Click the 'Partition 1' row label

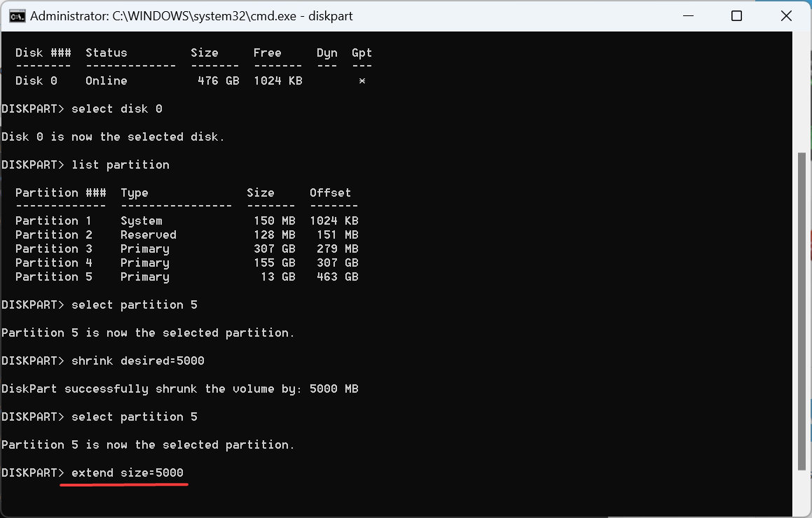(54, 220)
